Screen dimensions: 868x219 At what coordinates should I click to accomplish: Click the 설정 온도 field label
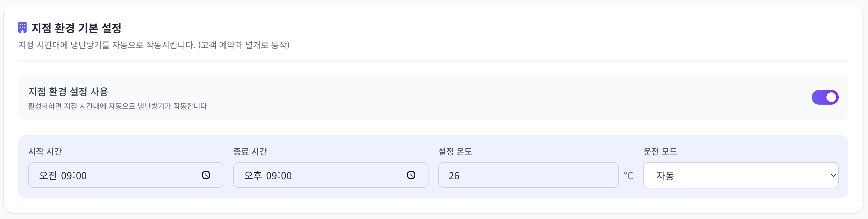click(455, 151)
